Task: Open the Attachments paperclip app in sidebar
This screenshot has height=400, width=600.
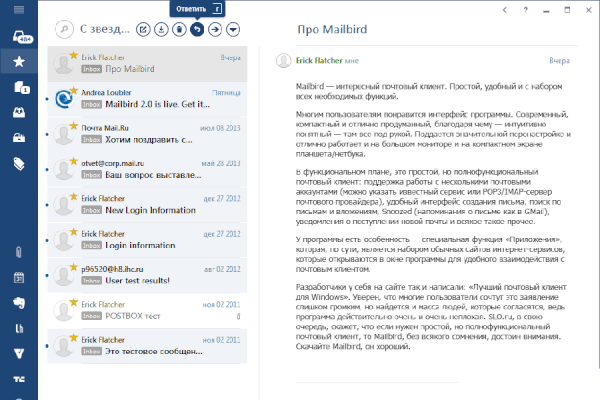Action: tap(19, 252)
